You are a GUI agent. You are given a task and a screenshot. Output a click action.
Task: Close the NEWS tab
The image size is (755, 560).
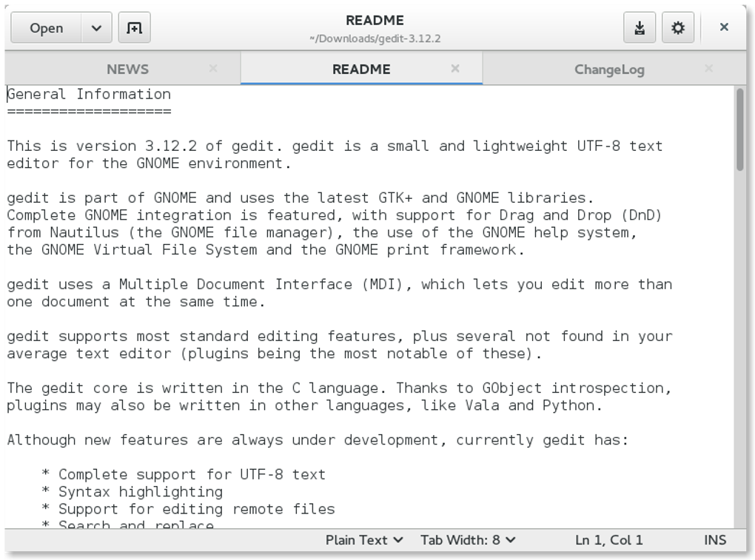click(x=213, y=69)
